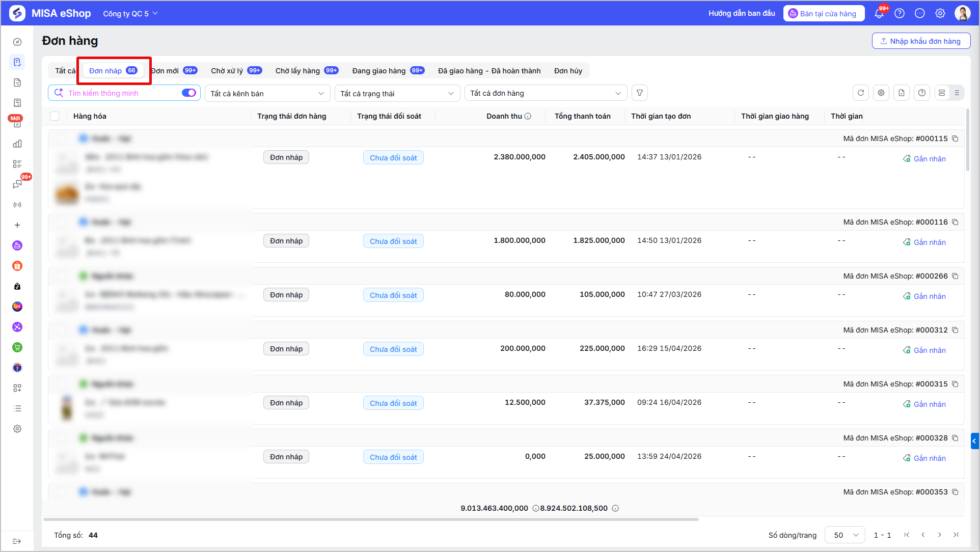Switch to the 'Chờ xử lý' tab

click(x=236, y=71)
